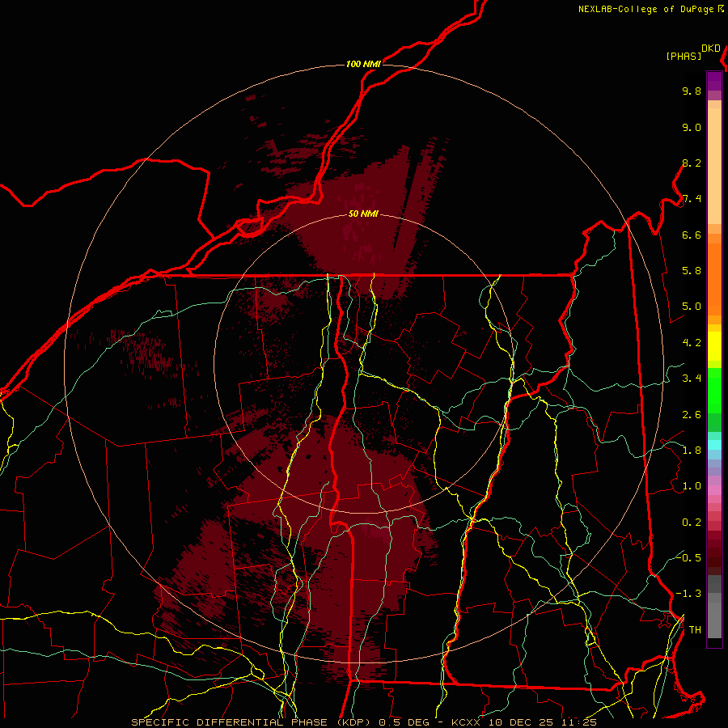
Task: Click the 7.4 legend value
Action: pyautogui.click(x=692, y=199)
